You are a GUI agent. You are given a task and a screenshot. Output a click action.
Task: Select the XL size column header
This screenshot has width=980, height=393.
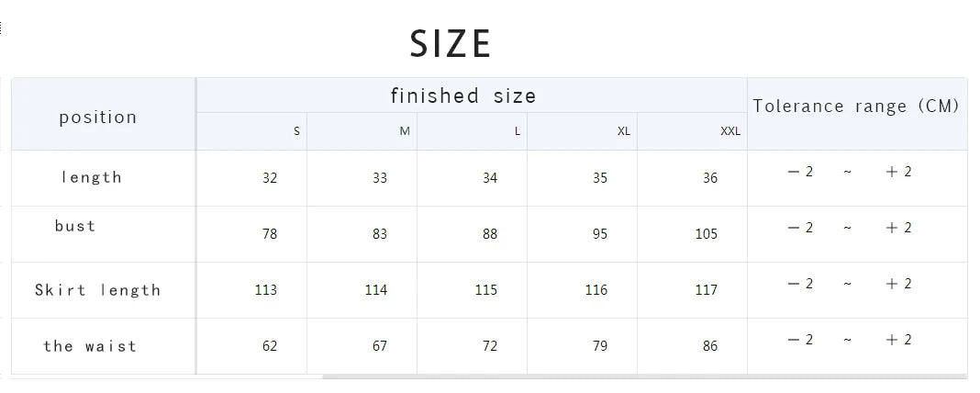point(624,131)
